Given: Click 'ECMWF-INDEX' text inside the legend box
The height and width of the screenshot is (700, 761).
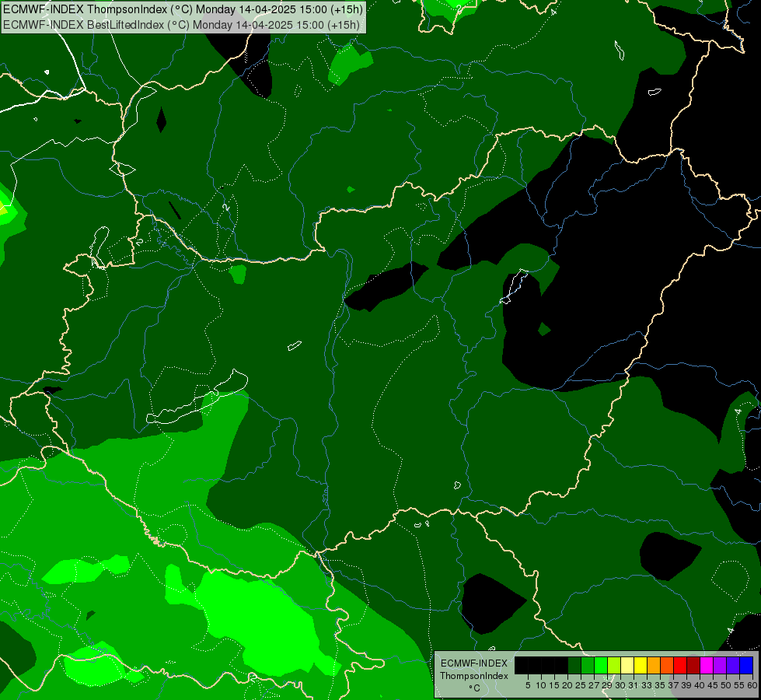Looking at the screenshot, I should (x=474, y=663).
